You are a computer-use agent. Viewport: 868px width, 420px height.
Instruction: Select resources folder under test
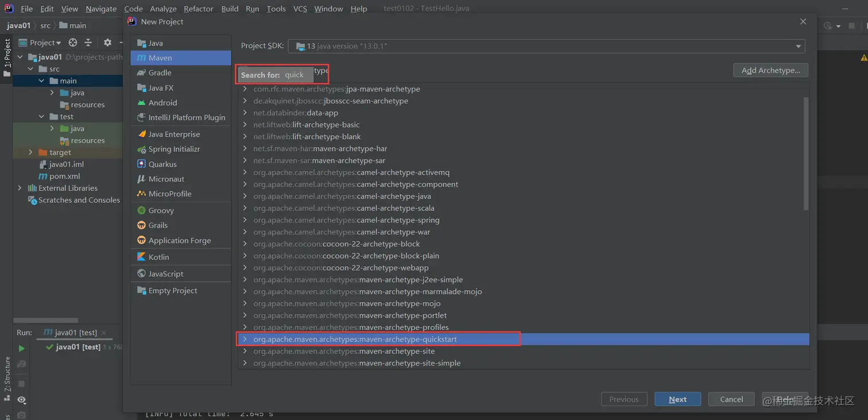pyautogui.click(x=82, y=141)
